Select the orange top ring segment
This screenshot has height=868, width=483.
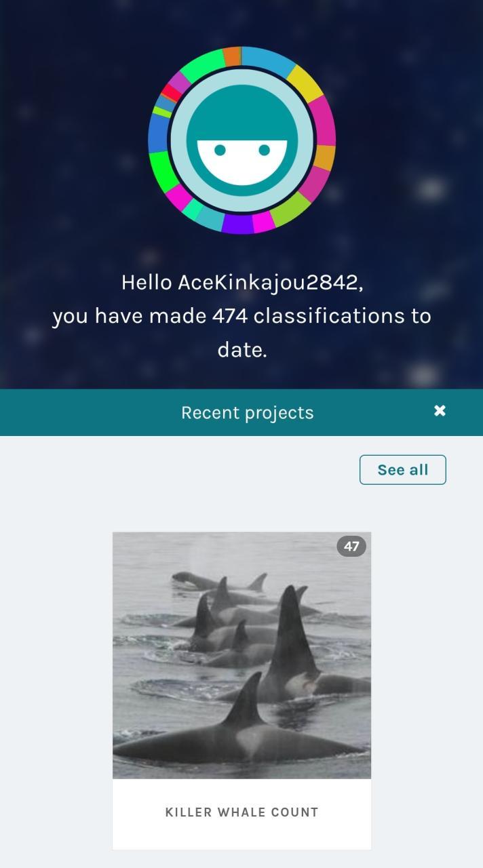232,56
